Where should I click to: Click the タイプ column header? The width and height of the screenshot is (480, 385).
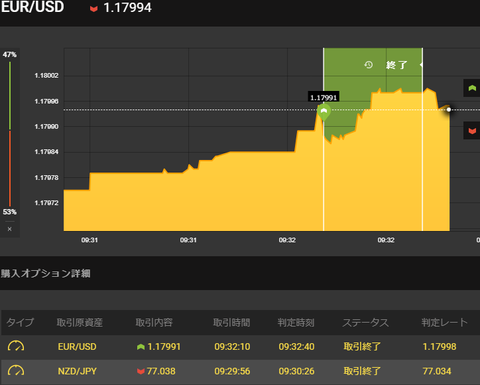coord(20,322)
